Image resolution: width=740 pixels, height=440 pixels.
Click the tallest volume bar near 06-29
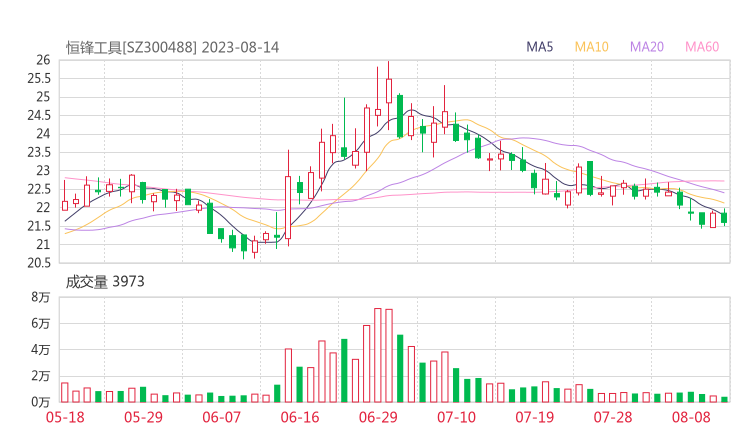[378, 355]
